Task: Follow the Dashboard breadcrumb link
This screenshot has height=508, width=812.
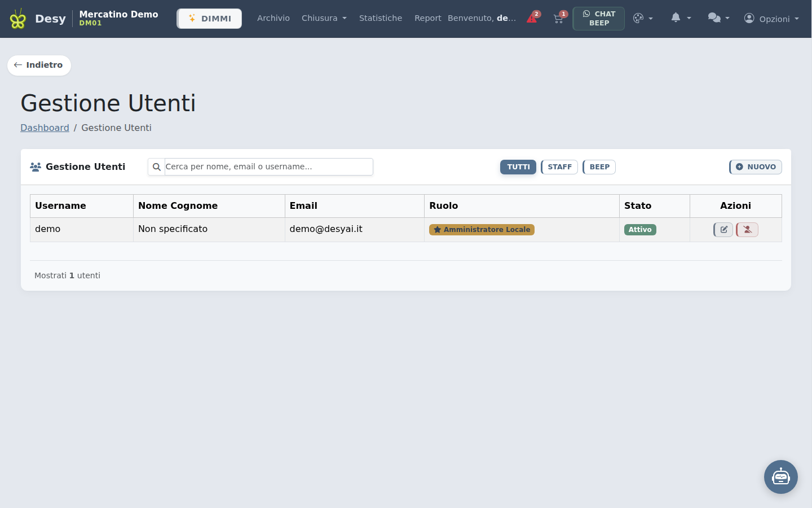Action: coord(45,128)
